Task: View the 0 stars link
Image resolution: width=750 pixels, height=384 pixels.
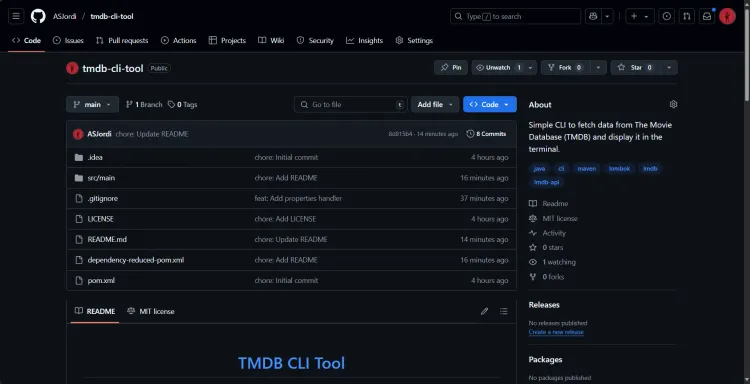Action: point(547,248)
